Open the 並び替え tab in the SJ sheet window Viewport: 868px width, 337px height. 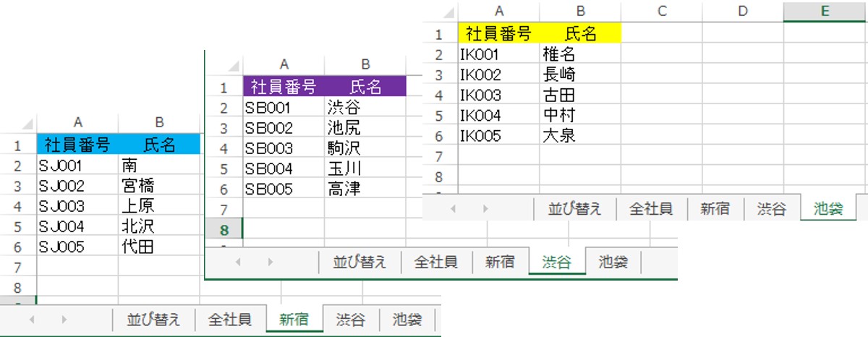(153, 319)
